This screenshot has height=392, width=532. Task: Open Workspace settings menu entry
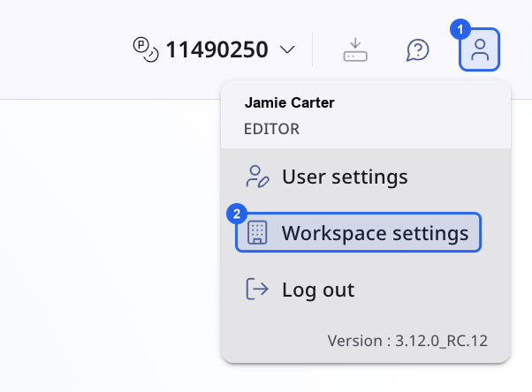click(x=359, y=232)
